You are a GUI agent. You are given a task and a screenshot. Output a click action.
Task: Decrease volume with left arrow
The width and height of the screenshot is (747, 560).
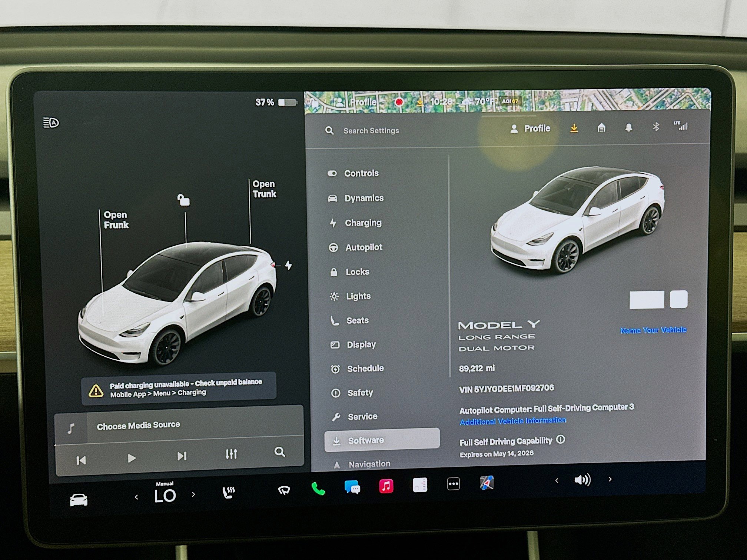click(x=557, y=481)
